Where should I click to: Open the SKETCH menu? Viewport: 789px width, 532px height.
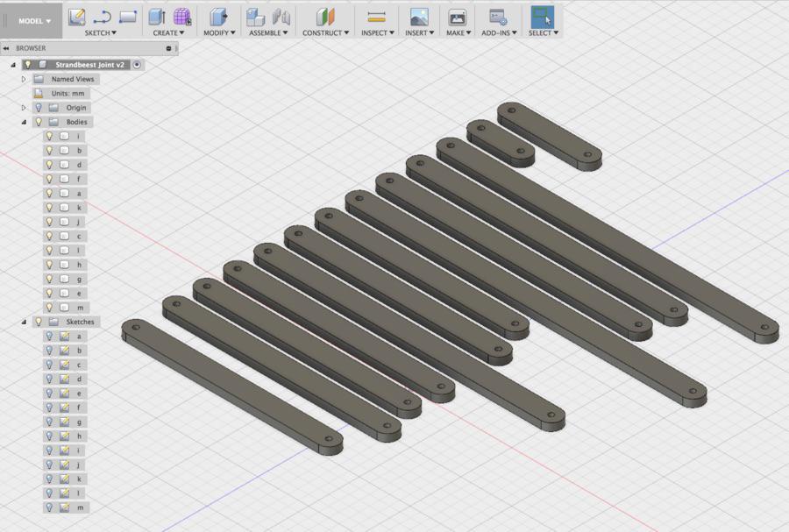coord(100,33)
